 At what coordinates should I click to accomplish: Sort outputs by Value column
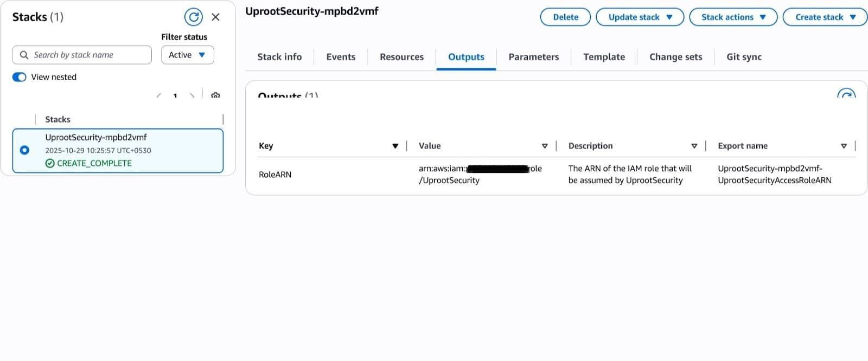tap(545, 146)
